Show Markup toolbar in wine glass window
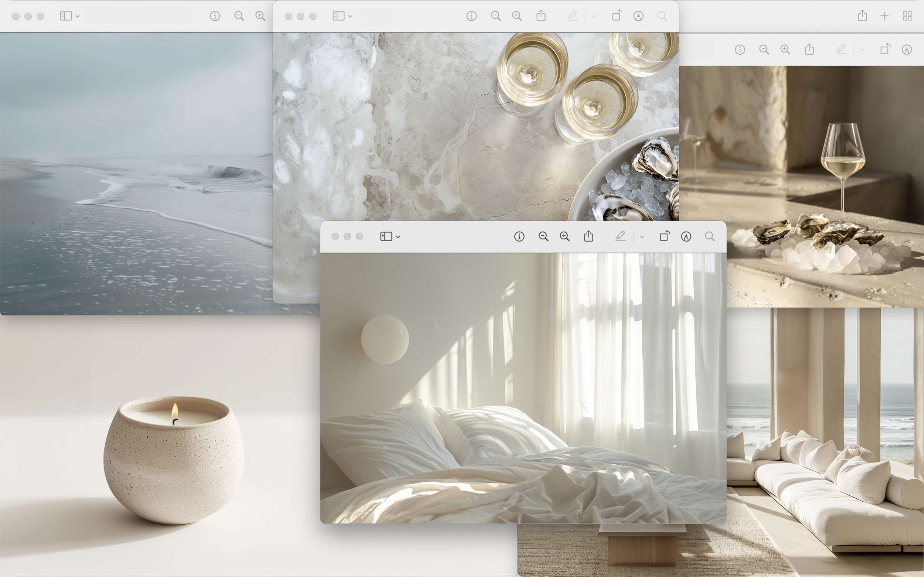Image resolution: width=924 pixels, height=577 pixels. tap(907, 49)
